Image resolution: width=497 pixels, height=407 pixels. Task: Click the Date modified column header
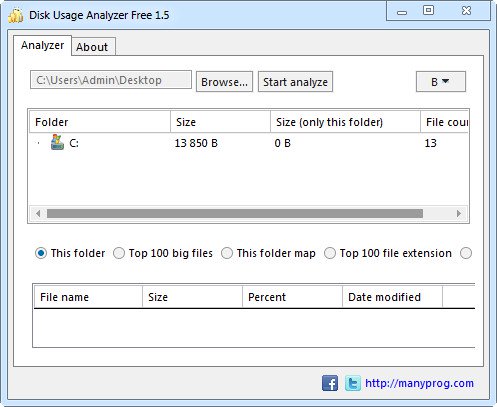point(392,297)
